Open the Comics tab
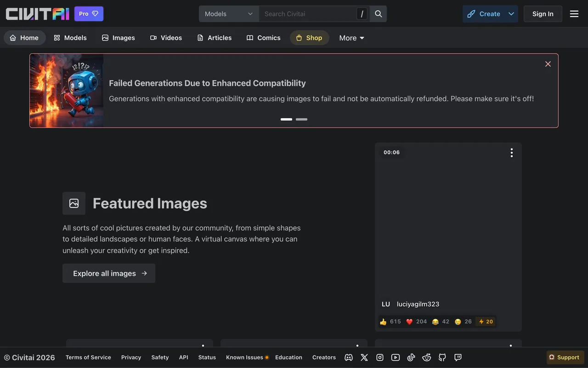This screenshot has height=368, width=588. point(264,38)
